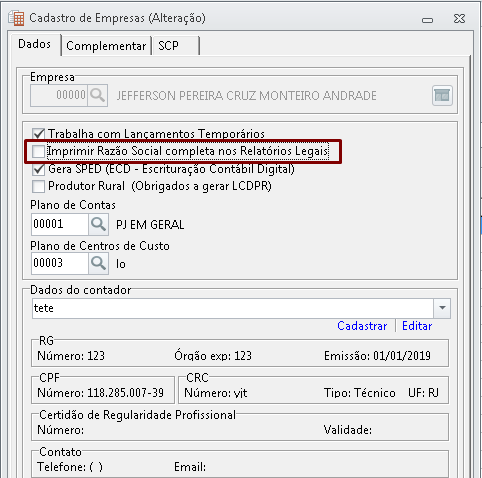Focus the Plano de Centros de Custo field
The image size is (482, 478).
click(x=60, y=264)
